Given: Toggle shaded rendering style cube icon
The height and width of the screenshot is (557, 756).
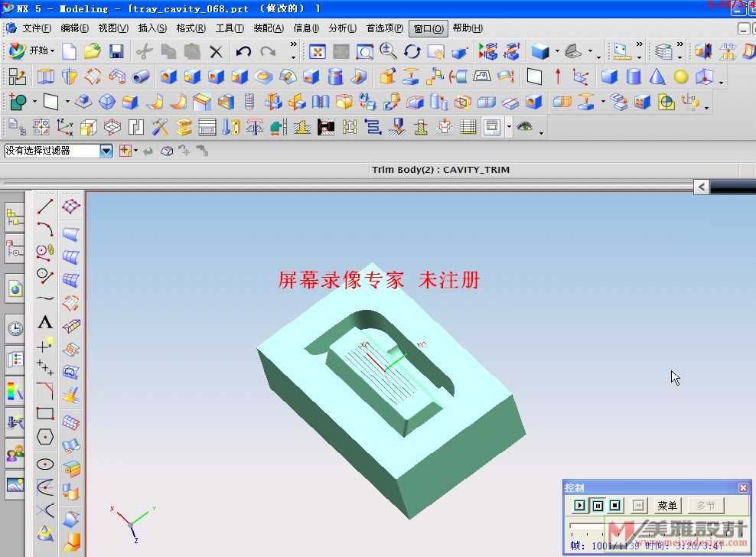Looking at the screenshot, I should (540, 51).
